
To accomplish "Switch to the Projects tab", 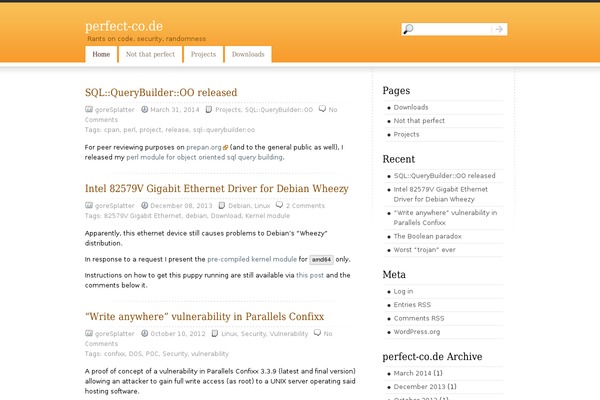I will (203, 54).
